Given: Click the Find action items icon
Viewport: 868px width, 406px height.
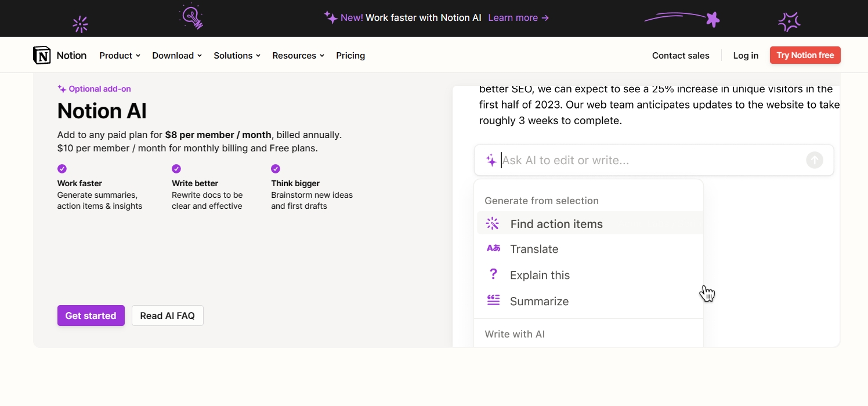Looking at the screenshot, I should coord(493,224).
